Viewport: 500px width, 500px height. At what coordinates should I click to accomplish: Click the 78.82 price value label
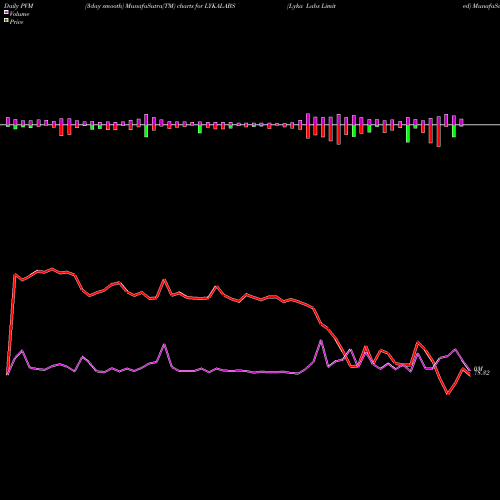[x=482, y=373]
